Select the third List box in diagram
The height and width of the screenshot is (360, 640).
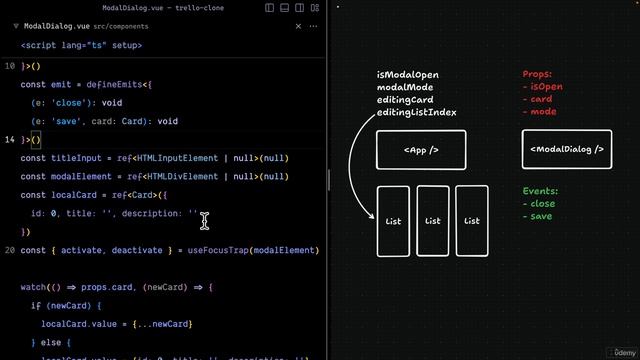(x=472, y=221)
